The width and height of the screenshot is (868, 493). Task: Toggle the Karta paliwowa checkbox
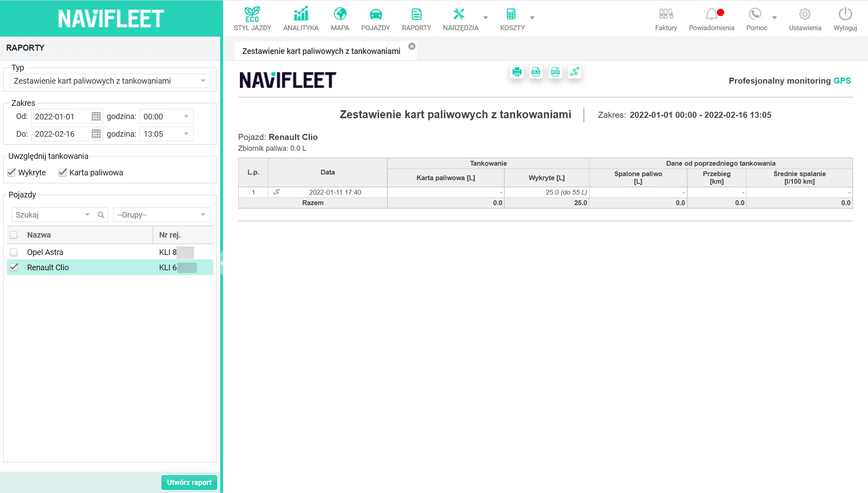click(x=62, y=173)
